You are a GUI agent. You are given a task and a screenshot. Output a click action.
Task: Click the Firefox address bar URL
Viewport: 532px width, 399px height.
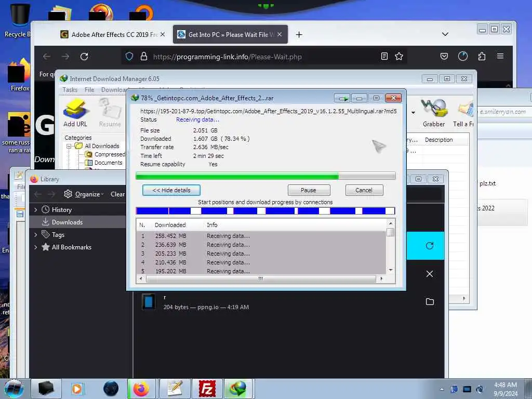[228, 57]
